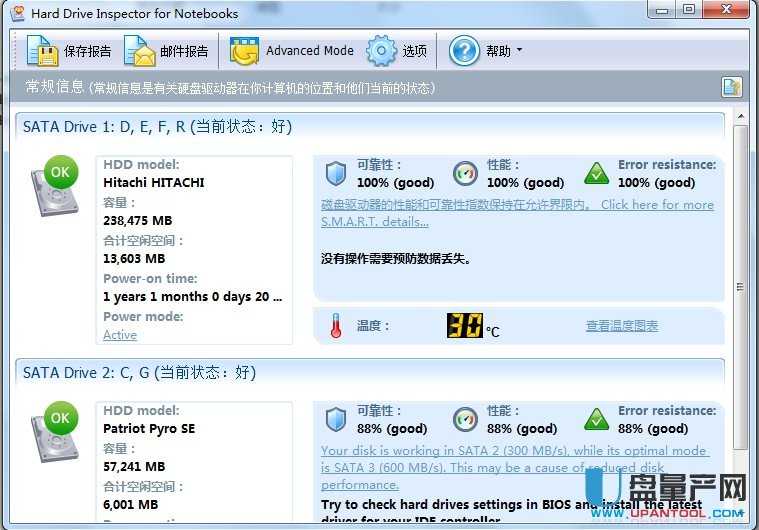Click the blue help question mark icon
The height and width of the screenshot is (530, 759).
(x=464, y=50)
